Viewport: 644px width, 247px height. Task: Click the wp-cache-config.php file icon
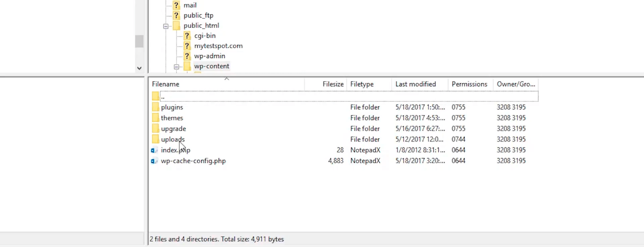[x=155, y=161]
